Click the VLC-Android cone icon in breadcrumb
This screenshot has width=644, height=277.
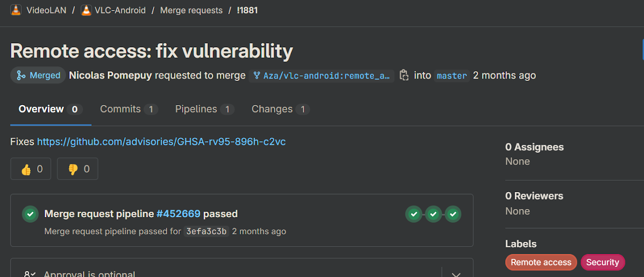click(87, 10)
